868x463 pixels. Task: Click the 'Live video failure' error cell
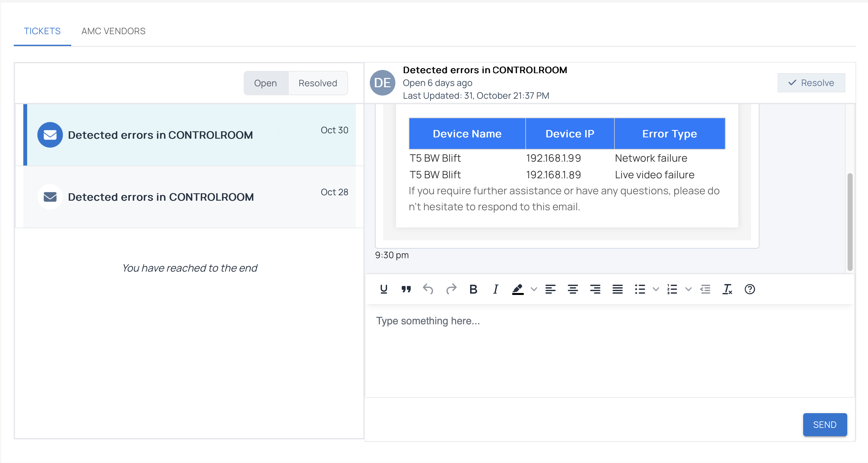coord(655,175)
